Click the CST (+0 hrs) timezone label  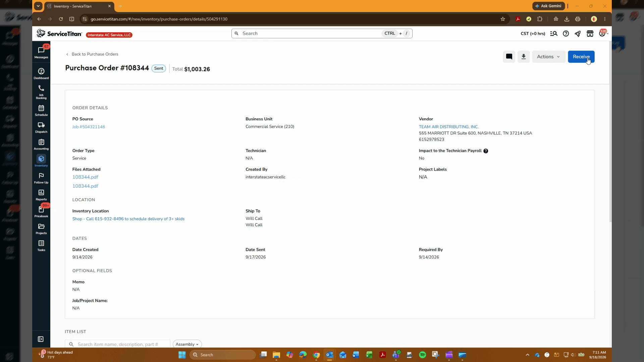[x=533, y=34]
